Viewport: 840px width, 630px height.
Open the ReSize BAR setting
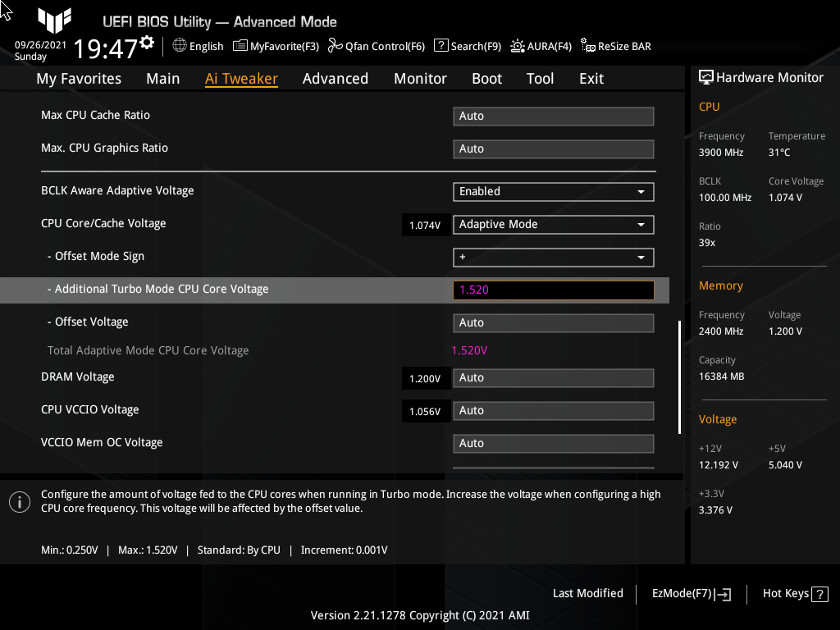[615, 46]
